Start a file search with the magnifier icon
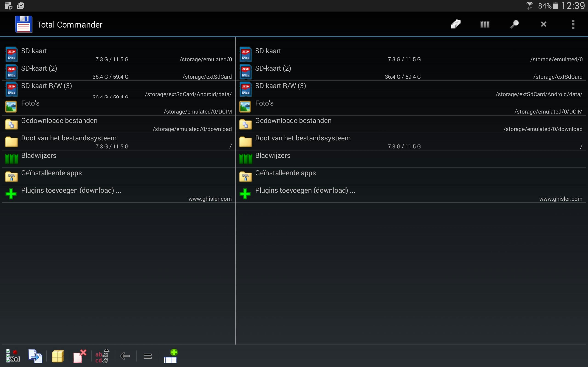The image size is (588, 367). tap(514, 24)
